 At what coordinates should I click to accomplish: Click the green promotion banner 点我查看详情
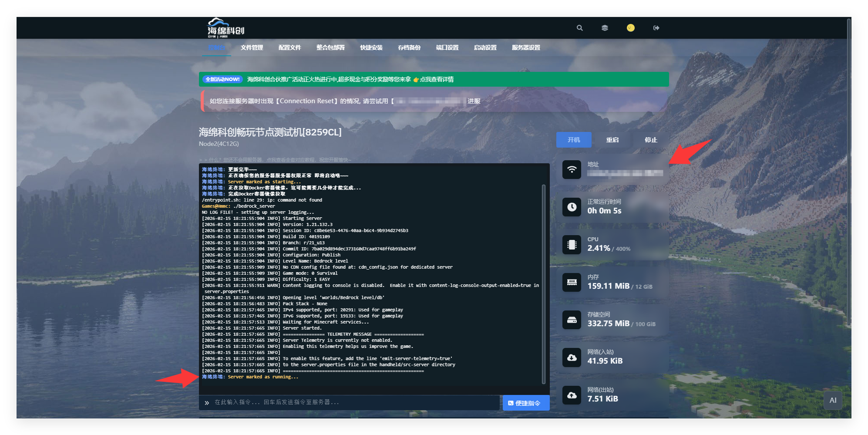[436, 79]
